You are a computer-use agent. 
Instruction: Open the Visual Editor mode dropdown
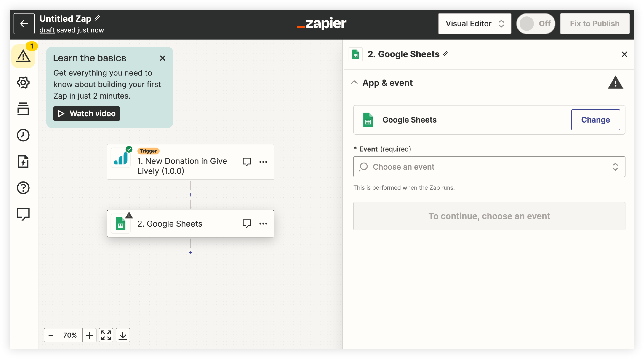[x=474, y=24]
